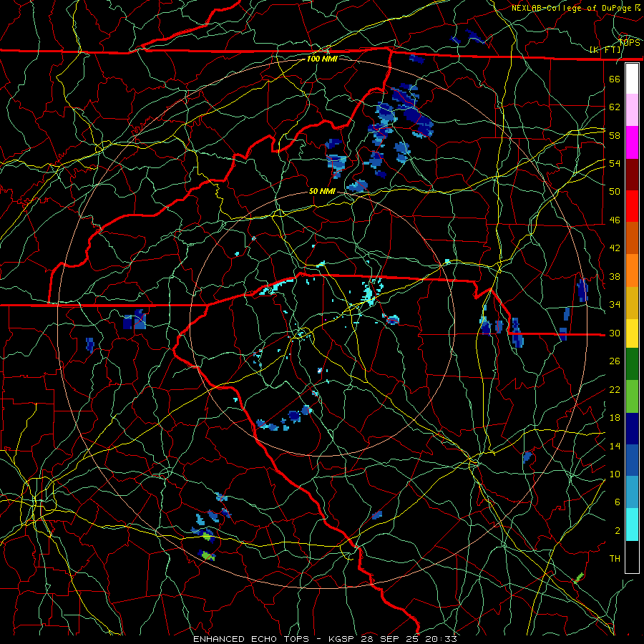Click the legend value "18"

615,418
